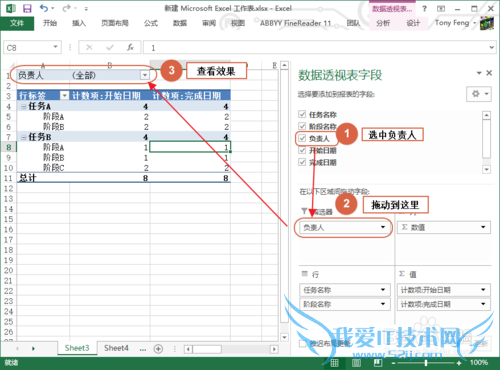Click the formula bar cancel X icon

coord(89,47)
